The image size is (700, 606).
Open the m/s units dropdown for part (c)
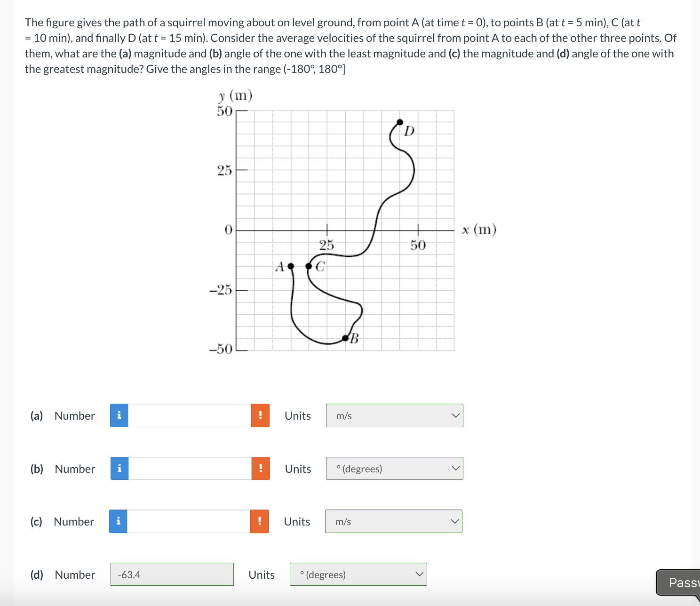point(393,521)
